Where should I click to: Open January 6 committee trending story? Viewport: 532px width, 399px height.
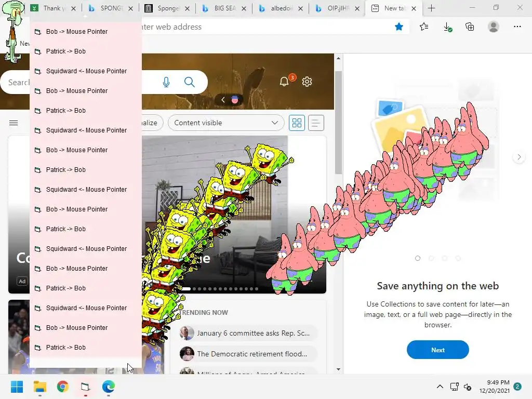pos(248,333)
